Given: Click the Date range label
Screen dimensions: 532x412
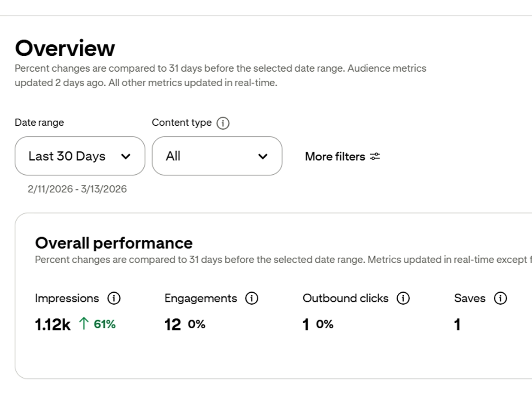Looking at the screenshot, I should point(39,123).
